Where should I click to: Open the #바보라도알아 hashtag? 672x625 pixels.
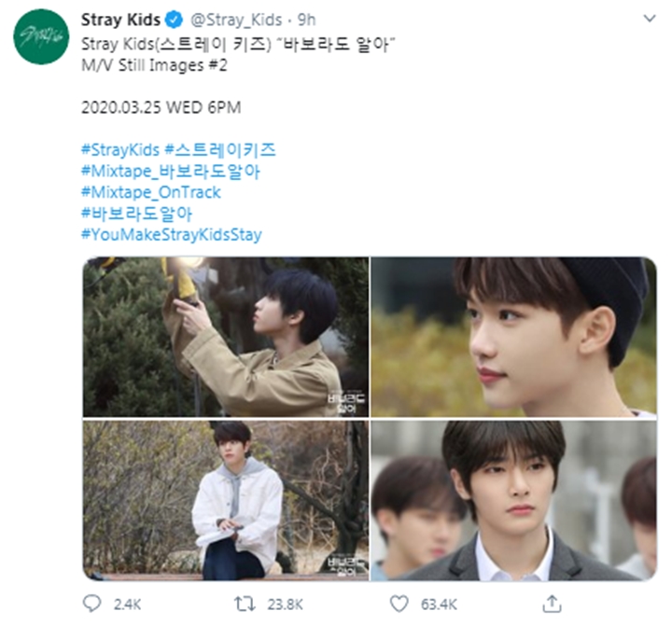(136, 214)
